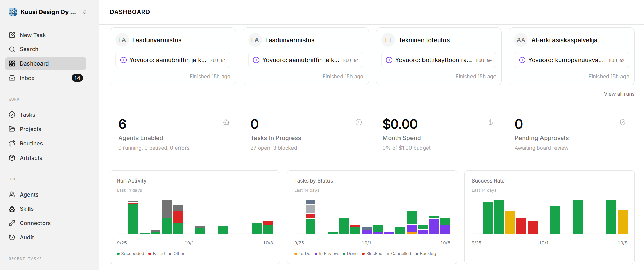Click the Failed legend label

(159, 254)
